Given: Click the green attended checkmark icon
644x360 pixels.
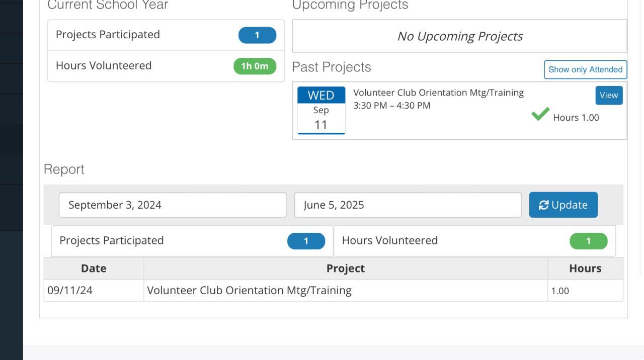Looking at the screenshot, I should [540, 115].
